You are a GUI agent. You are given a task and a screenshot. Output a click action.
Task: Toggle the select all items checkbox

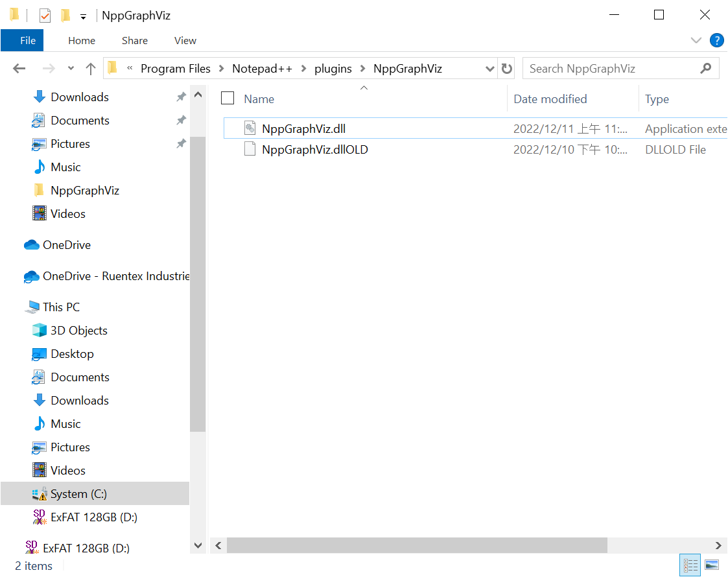(228, 98)
